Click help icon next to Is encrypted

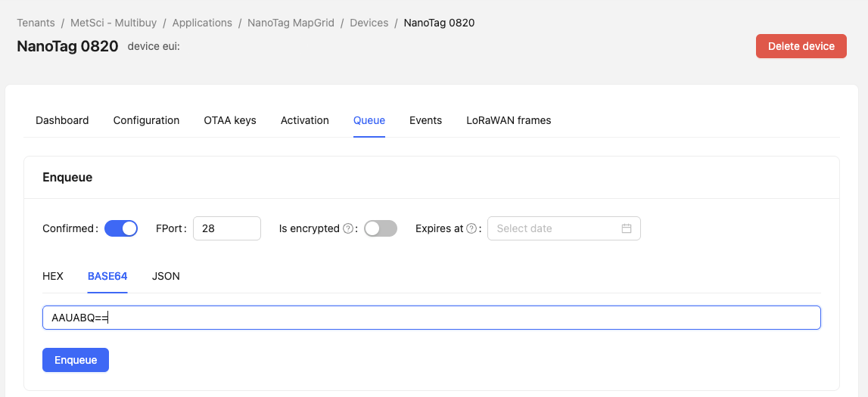coord(348,228)
